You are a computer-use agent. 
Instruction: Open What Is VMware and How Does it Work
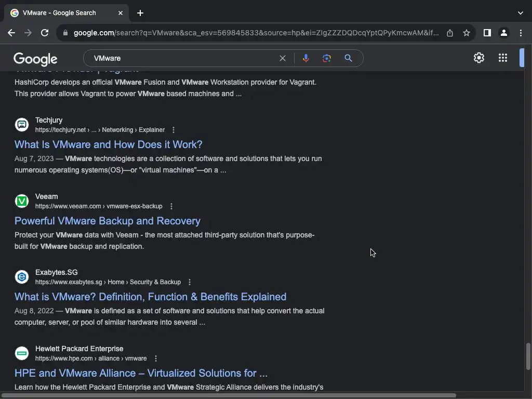click(108, 144)
